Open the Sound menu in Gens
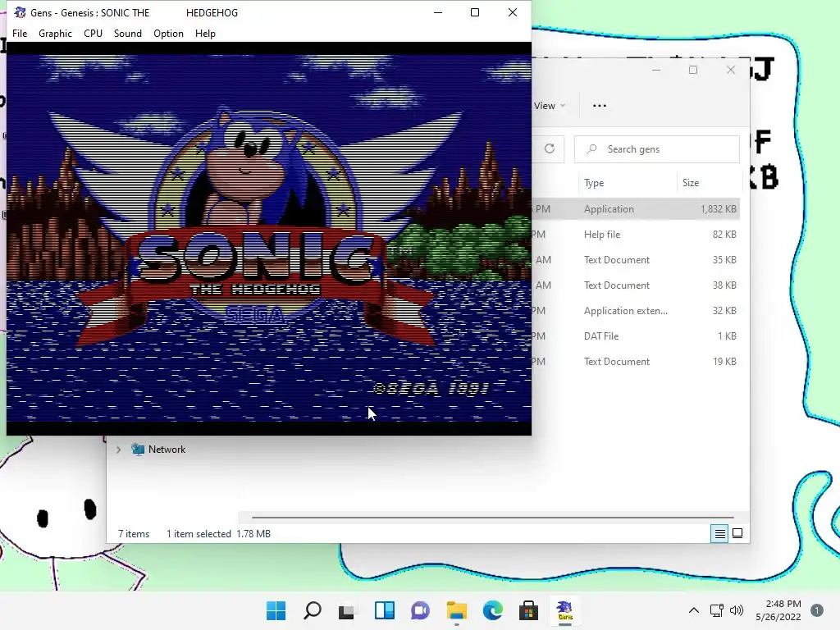Screen dimensions: 840x630 coord(127,33)
